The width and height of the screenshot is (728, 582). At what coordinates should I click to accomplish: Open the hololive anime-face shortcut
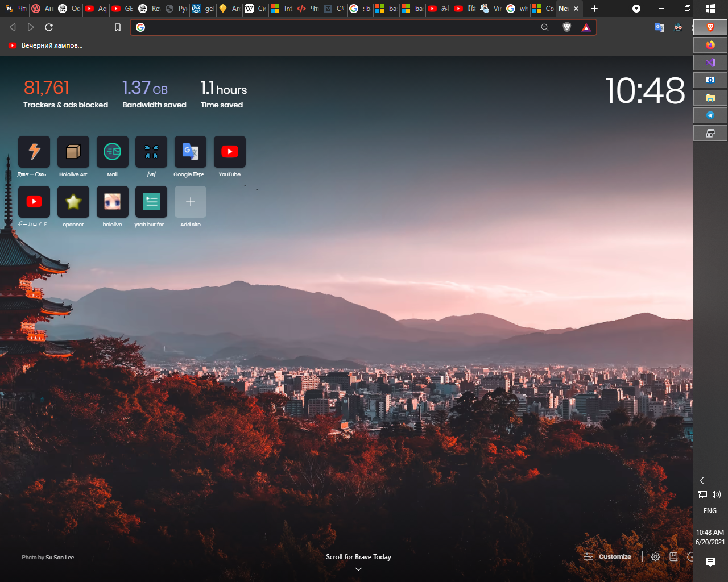(x=113, y=202)
